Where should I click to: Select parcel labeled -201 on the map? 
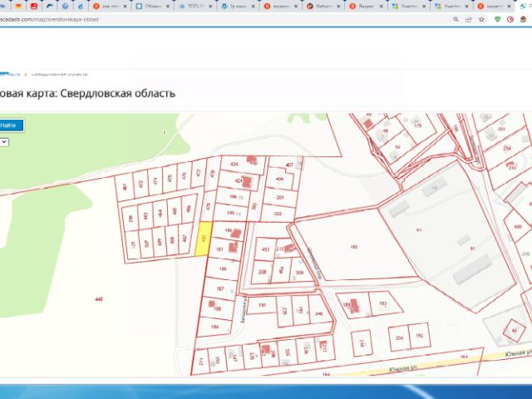(x=279, y=197)
